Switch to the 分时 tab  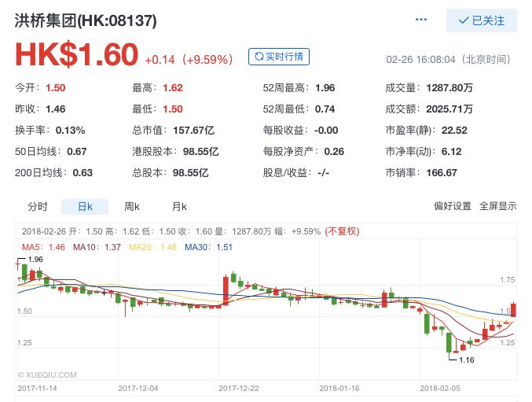tap(38, 206)
